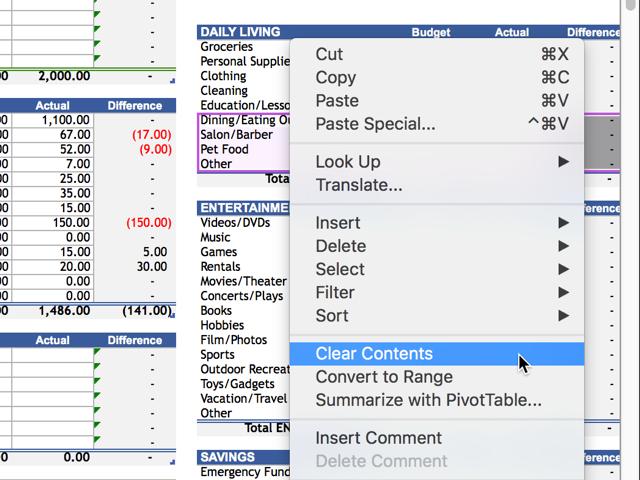Select the Concerts/Plays cell
640x480 pixels.
point(244,296)
